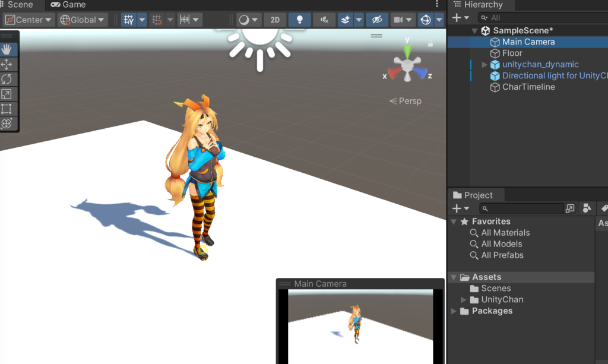Screen dimensions: 608x364
Task: Select Main Camera in the Hierarchy
Action: point(528,42)
